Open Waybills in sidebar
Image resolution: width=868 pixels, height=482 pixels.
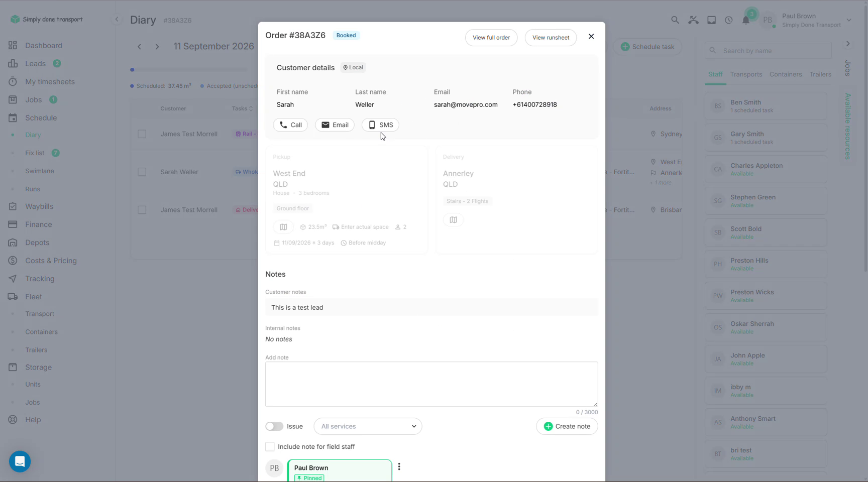click(39, 206)
